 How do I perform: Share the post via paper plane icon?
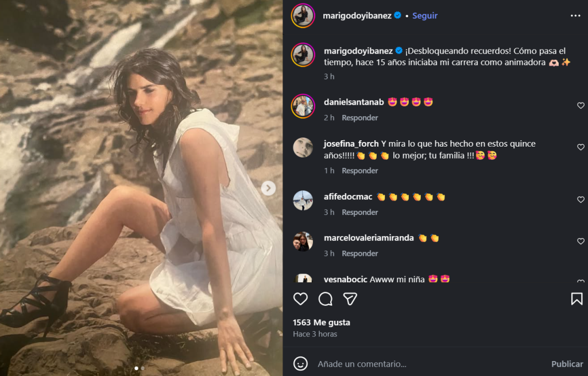(350, 299)
